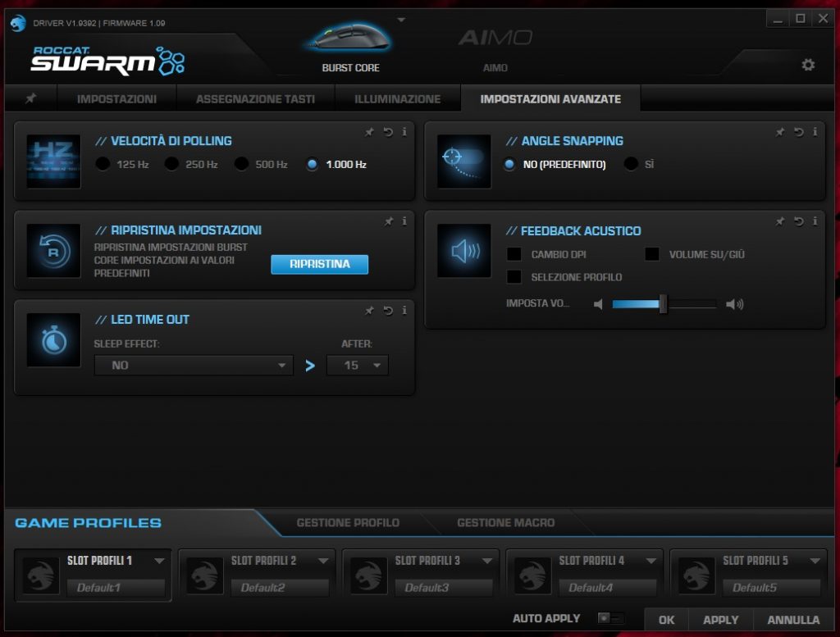
Task: Enable Volume Su/Giù sound feedback
Action: (x=652, y=253)
